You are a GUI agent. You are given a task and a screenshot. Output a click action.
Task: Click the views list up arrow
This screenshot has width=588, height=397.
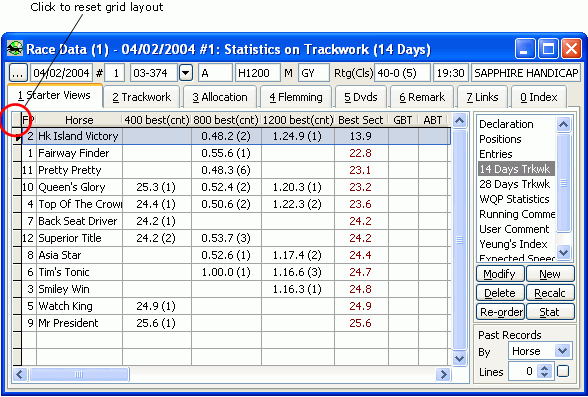[x=563, y=124]
